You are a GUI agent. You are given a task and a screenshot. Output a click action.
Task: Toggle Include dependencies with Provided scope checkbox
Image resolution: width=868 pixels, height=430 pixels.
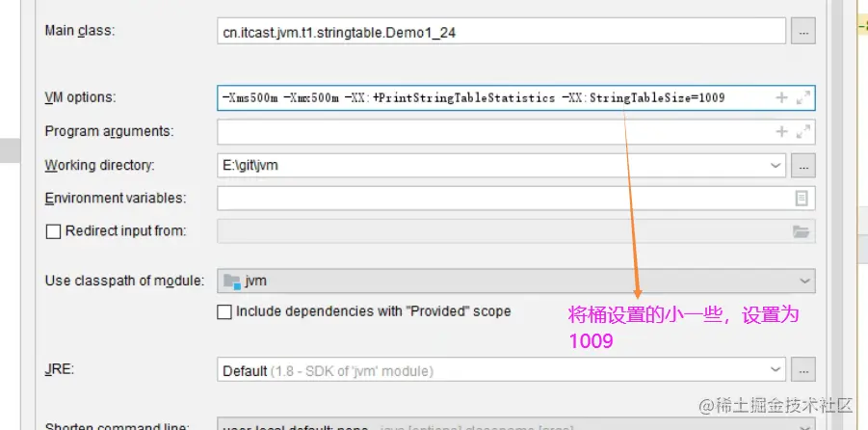pyautogui.click(x=224, y=312)
